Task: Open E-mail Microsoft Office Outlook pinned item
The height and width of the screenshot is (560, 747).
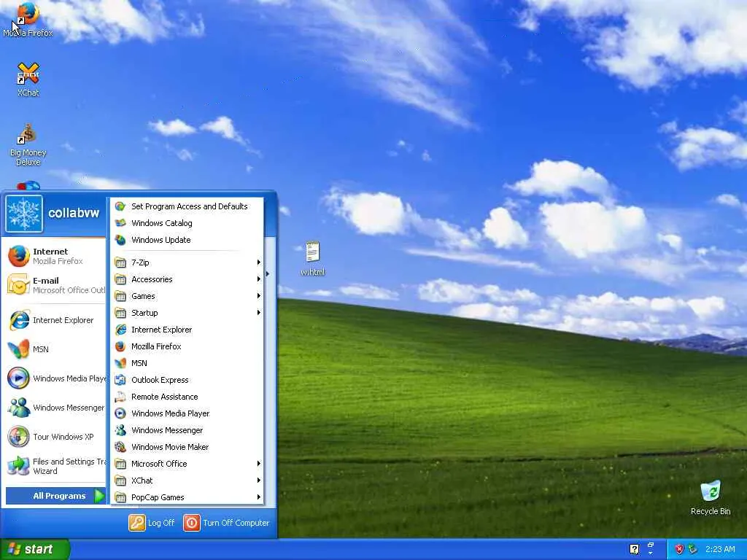Action: click(x=56, y=285)
